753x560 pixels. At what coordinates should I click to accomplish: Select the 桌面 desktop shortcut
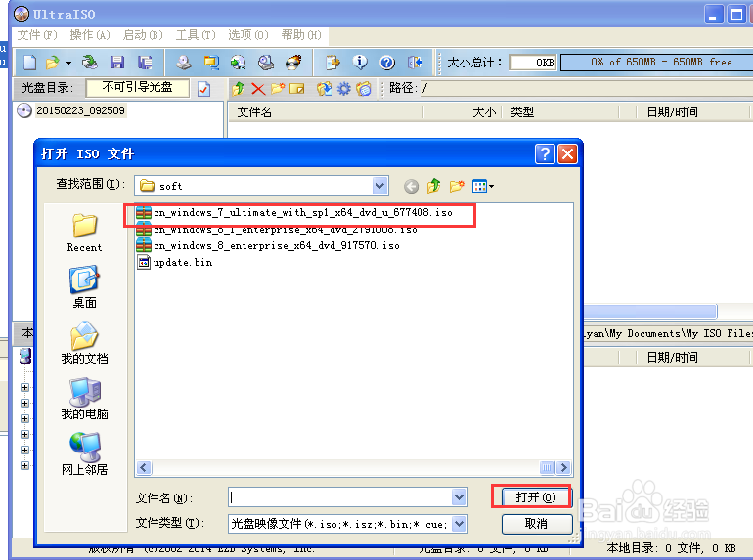84,287
